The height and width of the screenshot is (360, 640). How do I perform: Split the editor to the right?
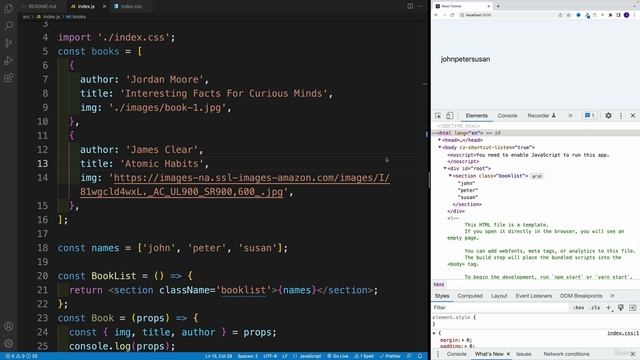coord(410,6)
